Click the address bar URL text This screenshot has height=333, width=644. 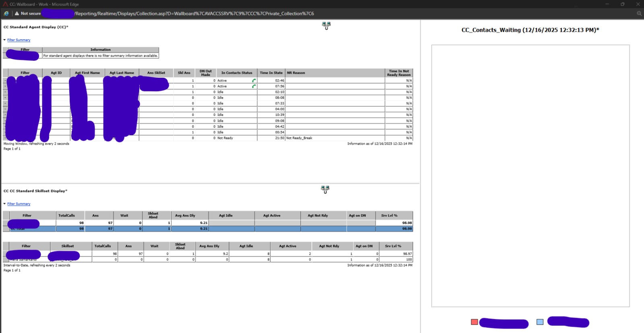point(194,13)
